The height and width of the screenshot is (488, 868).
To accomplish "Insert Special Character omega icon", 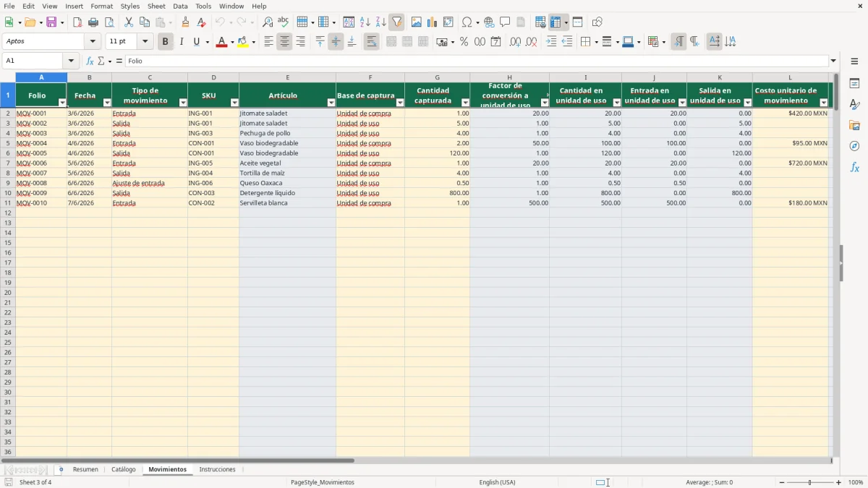I will (467, 22).
